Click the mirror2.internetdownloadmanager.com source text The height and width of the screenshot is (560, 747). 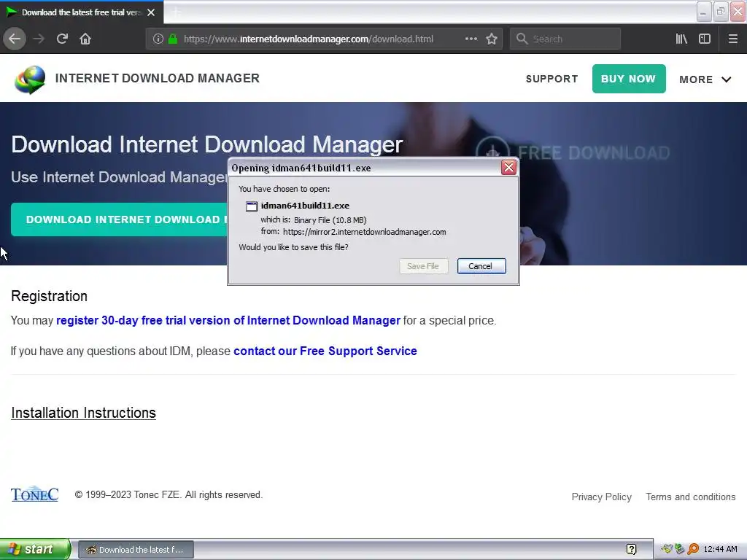tap(365, 232)
